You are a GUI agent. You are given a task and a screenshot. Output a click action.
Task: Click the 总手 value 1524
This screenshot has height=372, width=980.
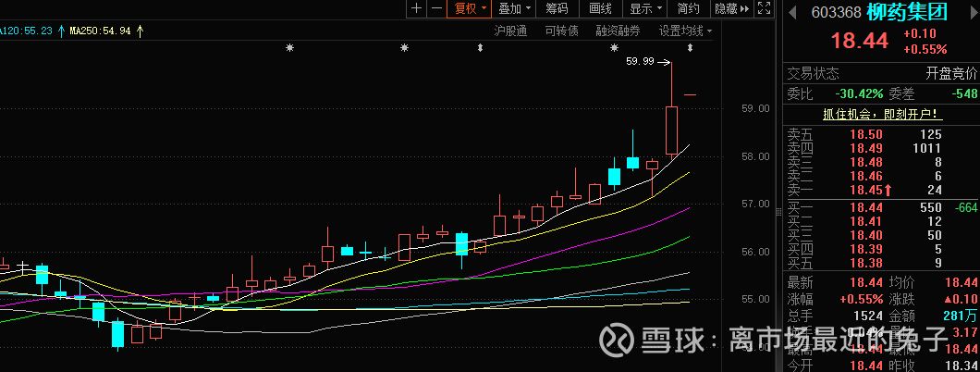[870, 316]
